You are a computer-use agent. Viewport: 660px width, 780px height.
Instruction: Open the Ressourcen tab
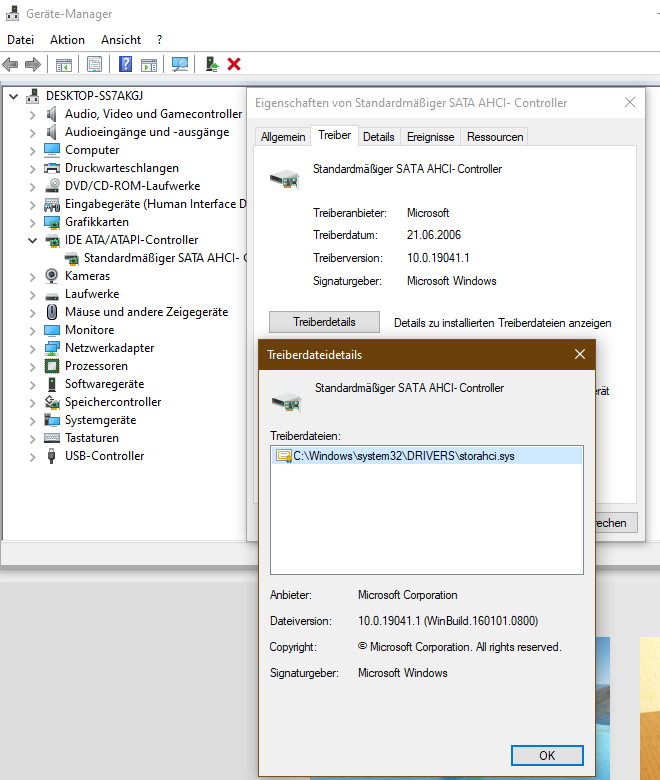coord(495,137)
